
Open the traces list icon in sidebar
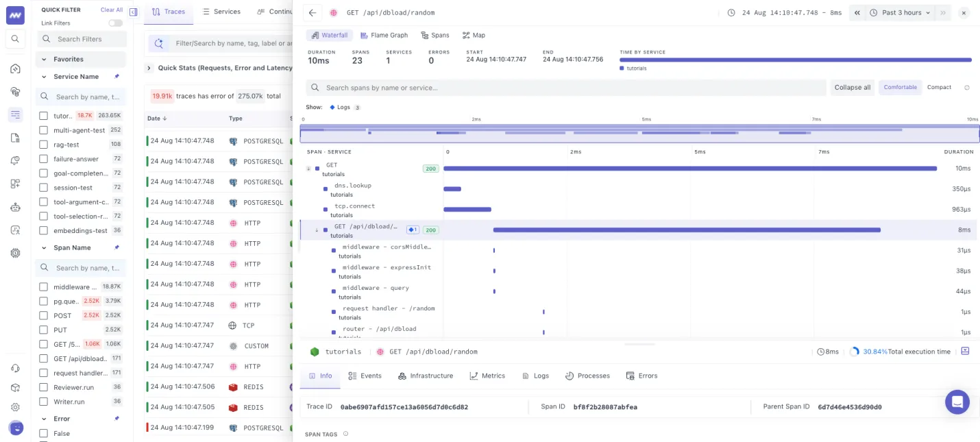click(x=15, y=114)
